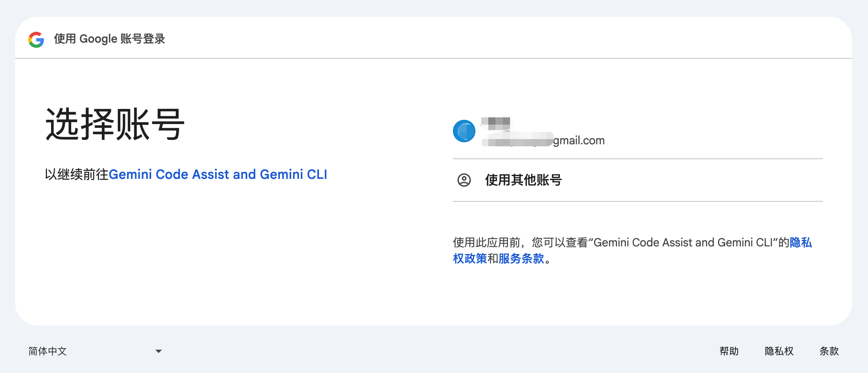Click 帮助 in the footer
The height and width of the screenshot is (373, 868).
(730, 351)
